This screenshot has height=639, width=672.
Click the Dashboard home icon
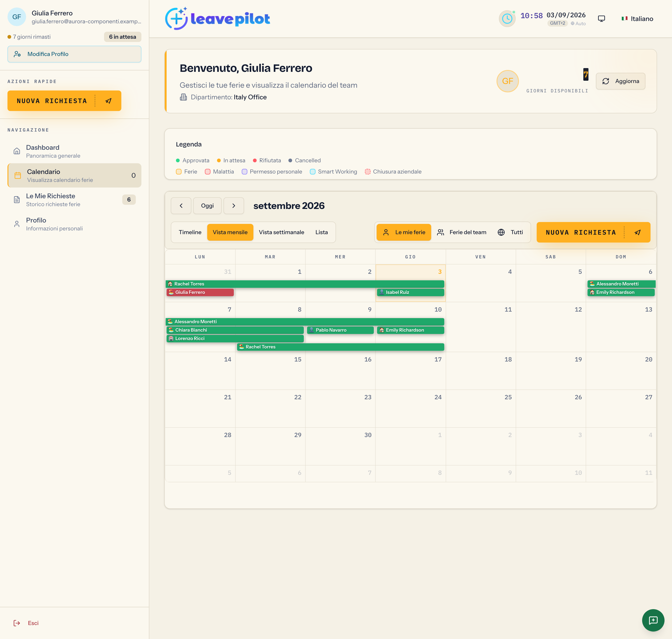tap(17, 151)
